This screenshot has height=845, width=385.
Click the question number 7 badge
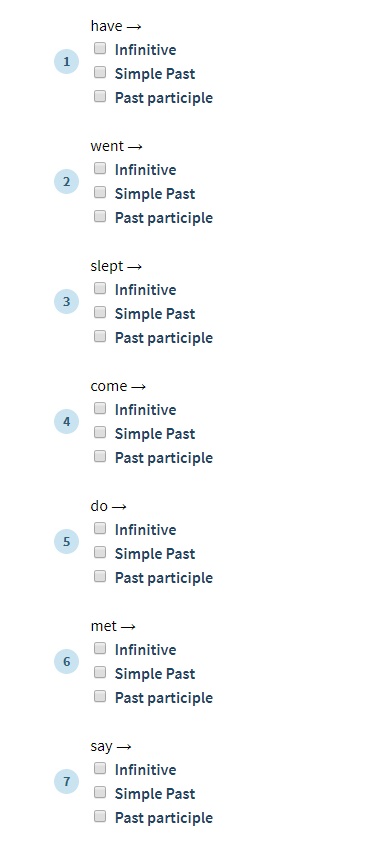66,781
